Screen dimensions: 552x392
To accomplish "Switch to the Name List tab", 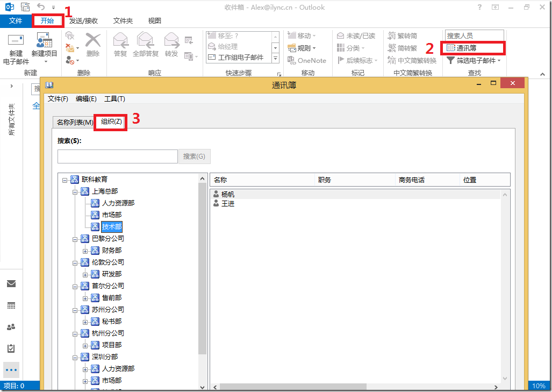I will click(x=75, y=122).
